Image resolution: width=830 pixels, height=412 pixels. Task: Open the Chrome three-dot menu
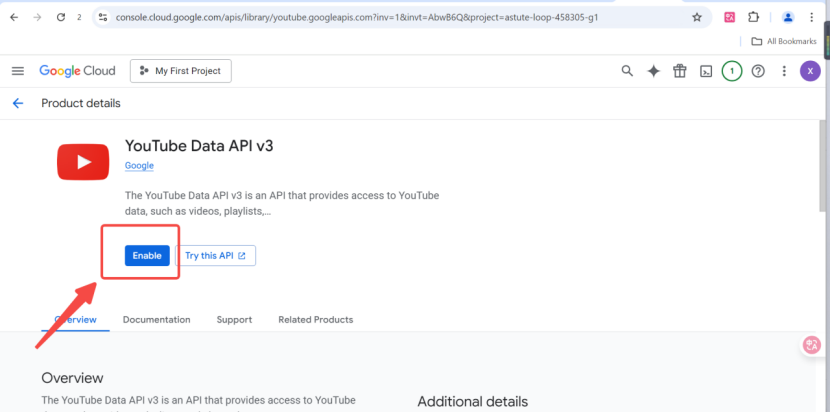(x=811, y=17)
